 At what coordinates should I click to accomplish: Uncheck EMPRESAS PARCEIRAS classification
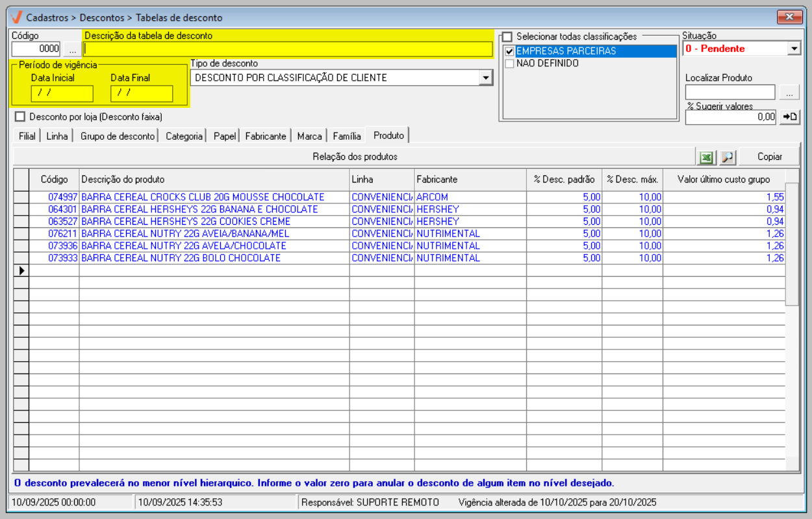click(510, 51)
